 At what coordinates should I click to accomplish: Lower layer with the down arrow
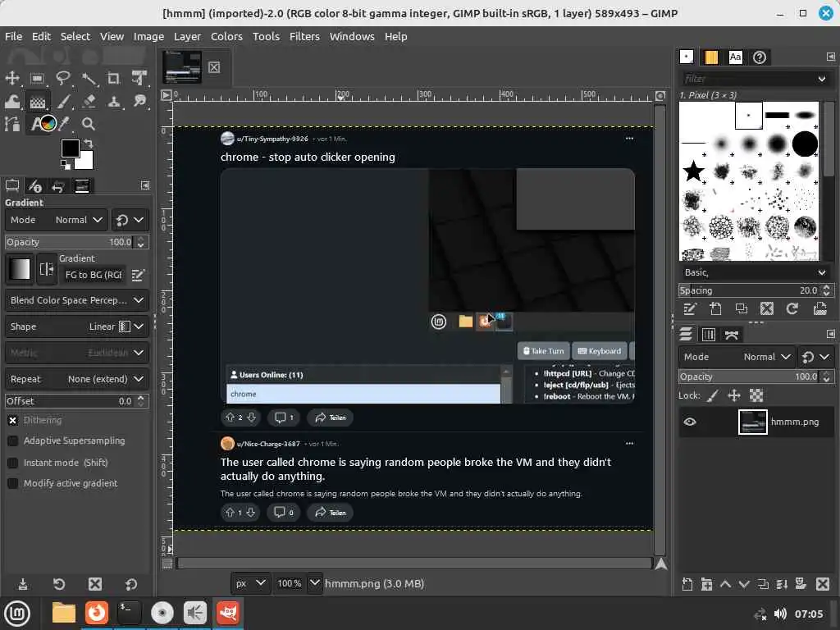point(744,584)
